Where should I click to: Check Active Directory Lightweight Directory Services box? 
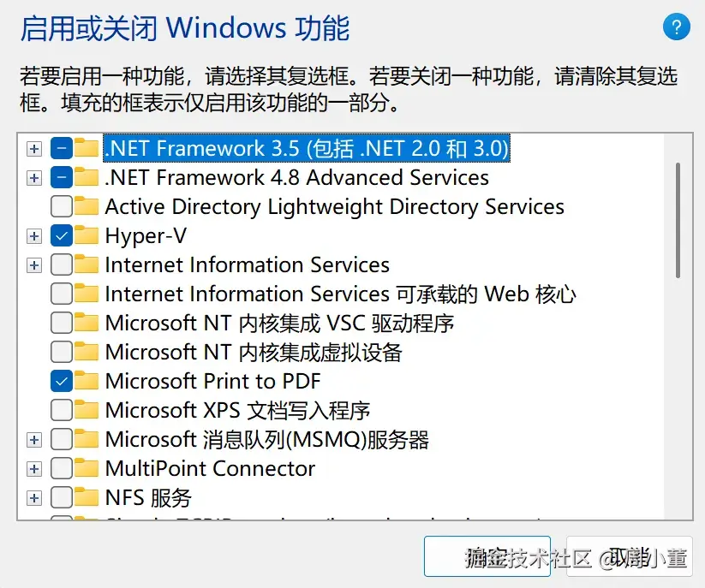[x=62, y=206]
